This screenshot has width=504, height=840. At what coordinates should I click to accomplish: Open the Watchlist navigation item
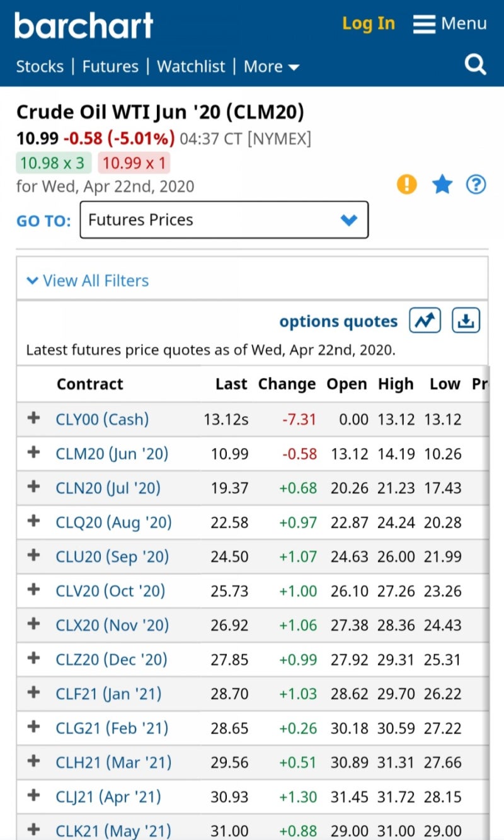click(191, 66)
